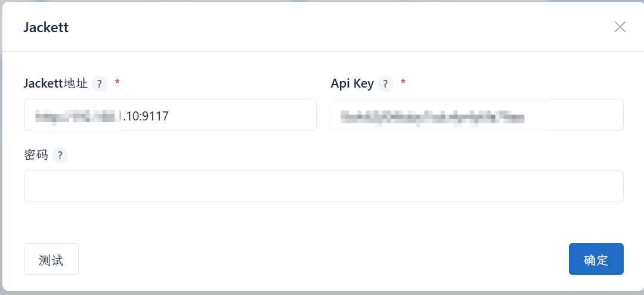
Task: Click the Jackett dialog title text
Action: click(x=46, y=27)
